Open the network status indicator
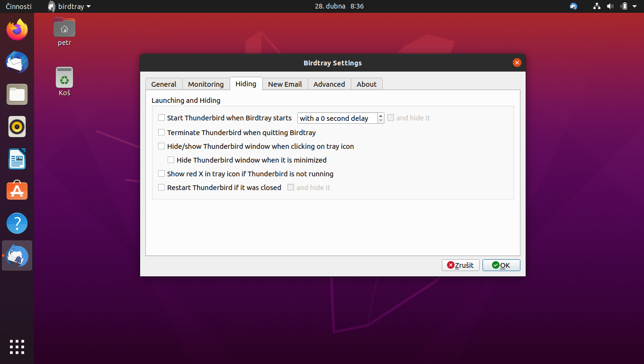 pyautogui.click(x=597, y=6)
